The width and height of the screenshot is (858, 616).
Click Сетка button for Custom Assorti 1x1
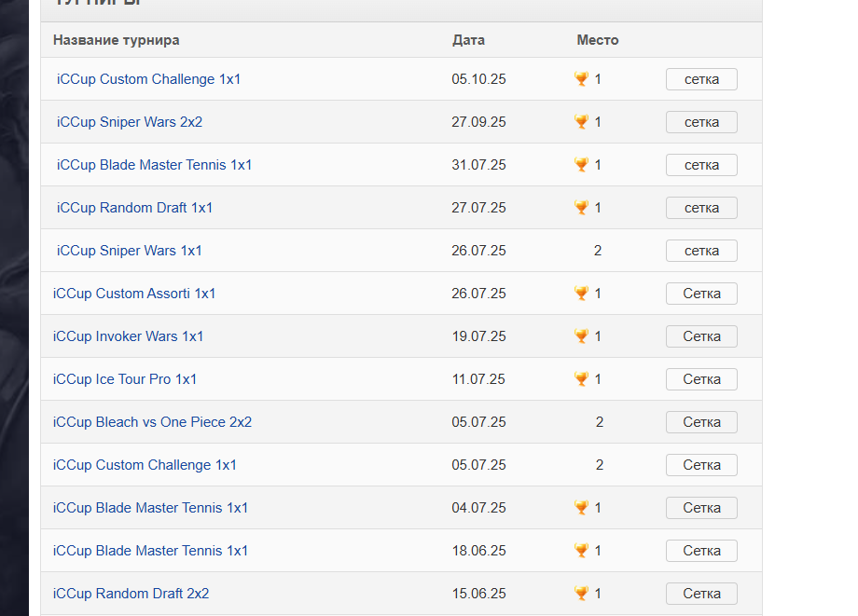coord(701,294)
